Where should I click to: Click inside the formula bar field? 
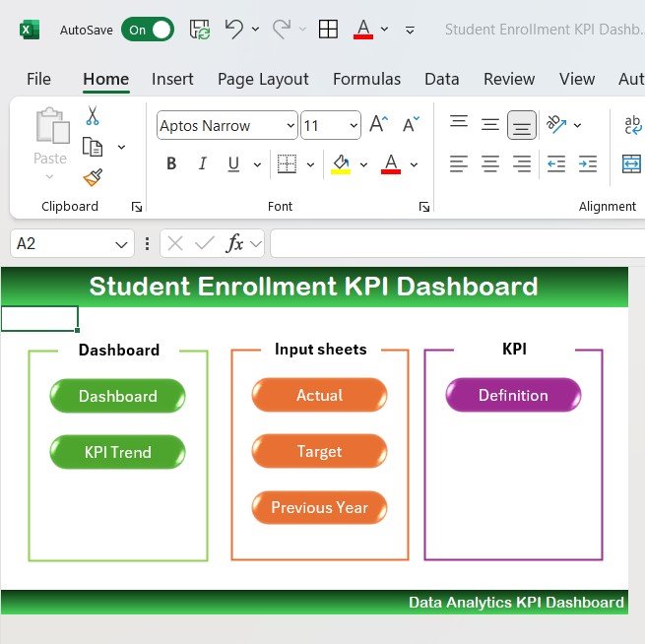coord(458,243)
